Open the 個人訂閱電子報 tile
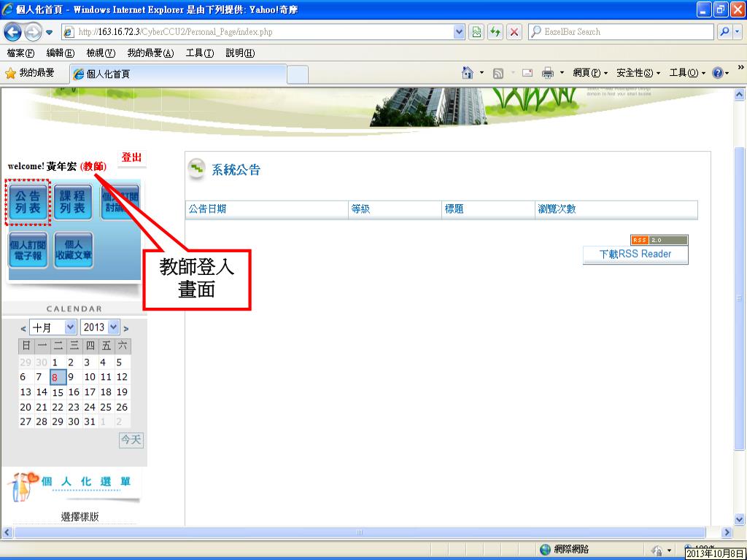 click(28, 250)
